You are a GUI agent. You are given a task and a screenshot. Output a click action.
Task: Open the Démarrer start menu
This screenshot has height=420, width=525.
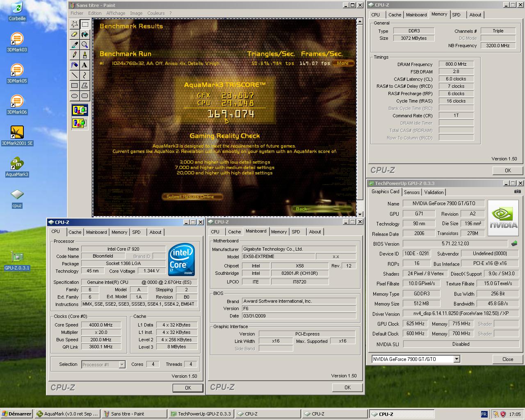[17, 414]
